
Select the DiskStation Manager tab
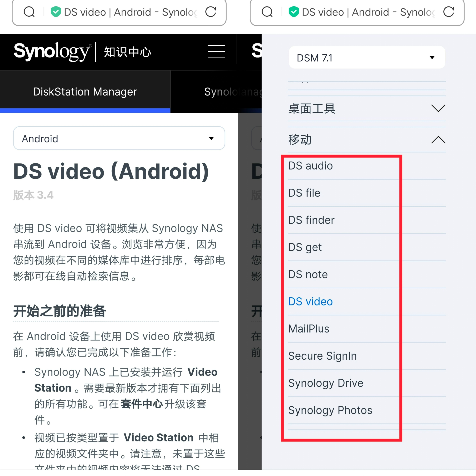coord(85,92)
